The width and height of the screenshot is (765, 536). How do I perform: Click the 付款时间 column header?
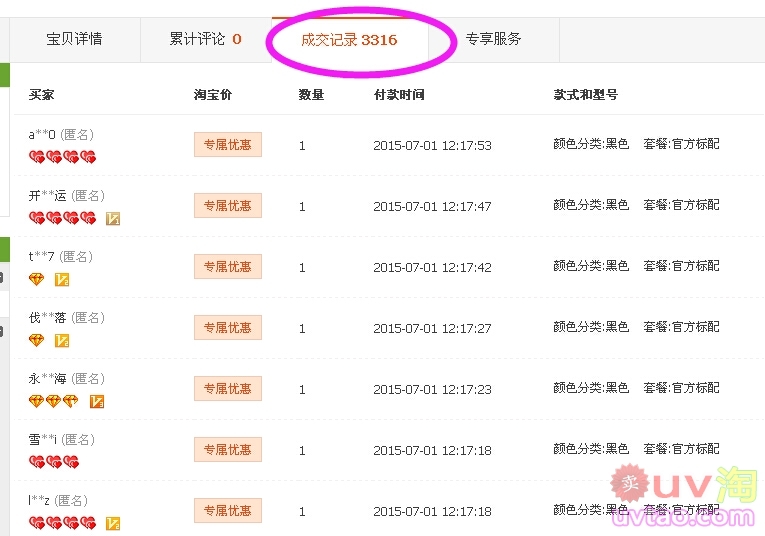pyautogui.click(x=399, y=95)
